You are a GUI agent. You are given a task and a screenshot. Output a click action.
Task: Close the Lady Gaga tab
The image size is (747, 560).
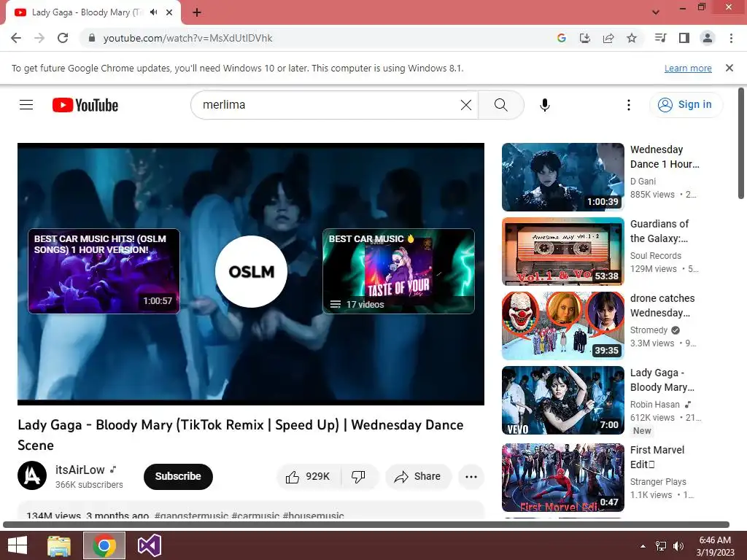pos(169,12)
